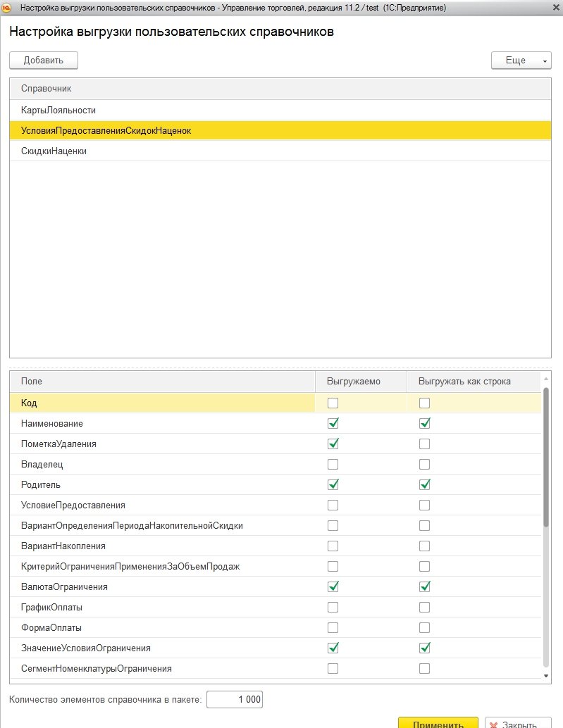Image resolution: width=563 pixels, height=728 pixels.
Task: Check Выгружать как строка for ПометкаУдаления
Action: pyautogui.click(x=425, y=444)
